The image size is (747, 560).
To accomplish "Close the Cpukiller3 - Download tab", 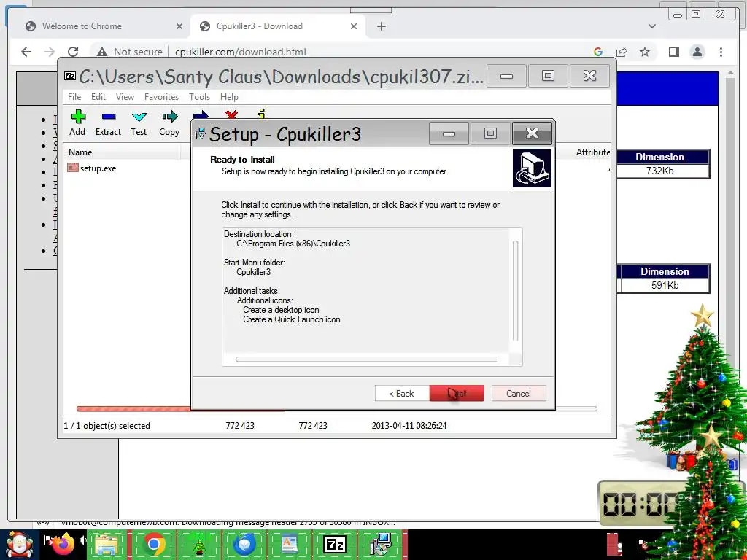I will coord(354,26).
